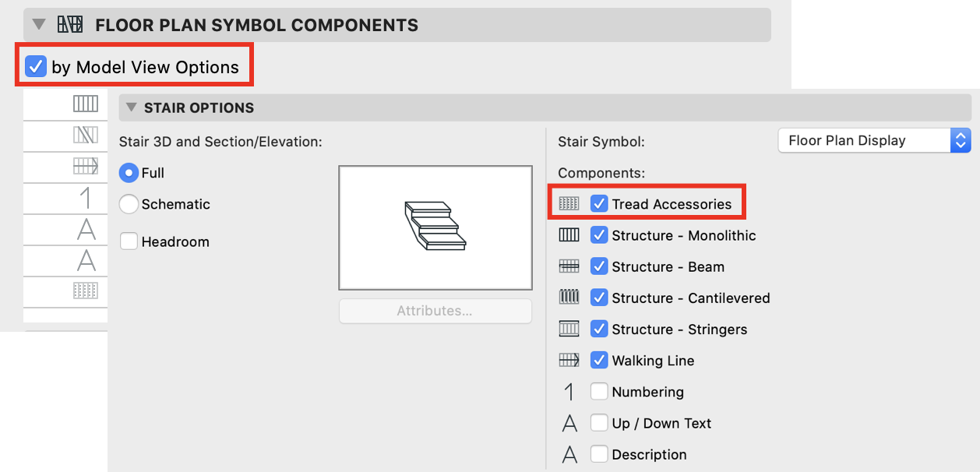Check the Description component option

[599, 454]
